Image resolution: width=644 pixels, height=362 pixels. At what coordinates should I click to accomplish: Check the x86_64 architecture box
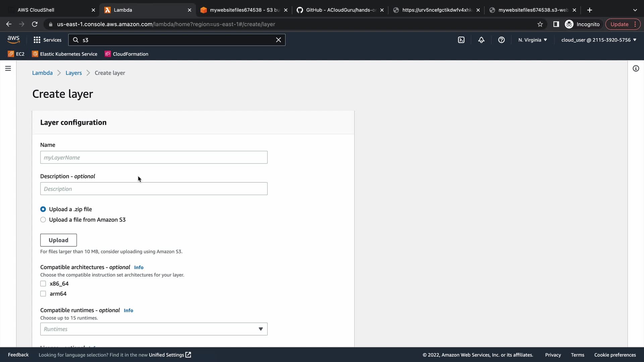(x=43, y=284)
